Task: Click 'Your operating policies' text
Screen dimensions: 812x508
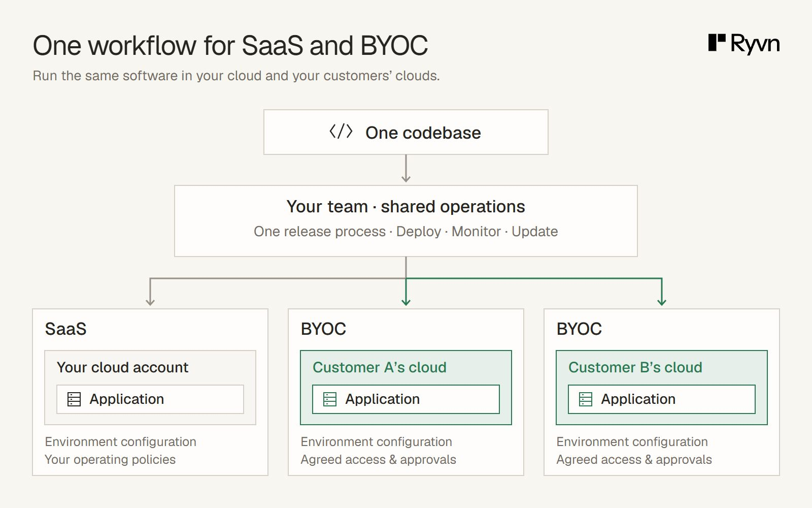Action: click(110, 460)
